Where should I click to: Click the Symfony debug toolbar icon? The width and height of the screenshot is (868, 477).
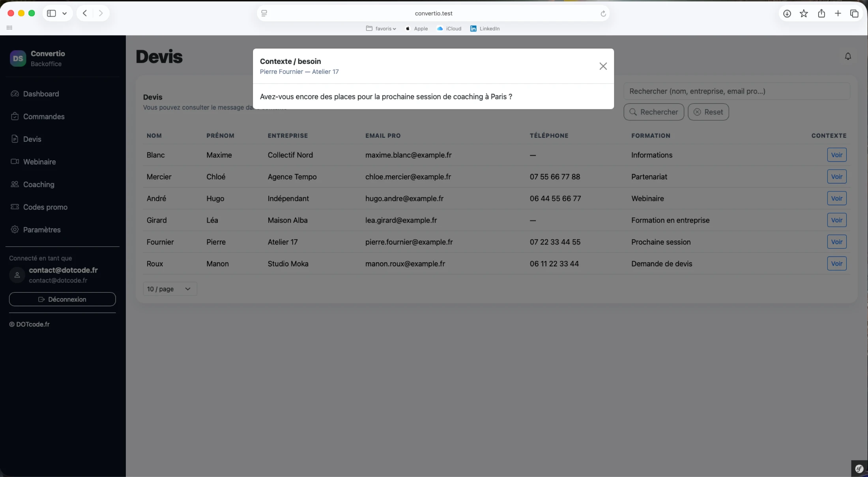click(859, 469)
